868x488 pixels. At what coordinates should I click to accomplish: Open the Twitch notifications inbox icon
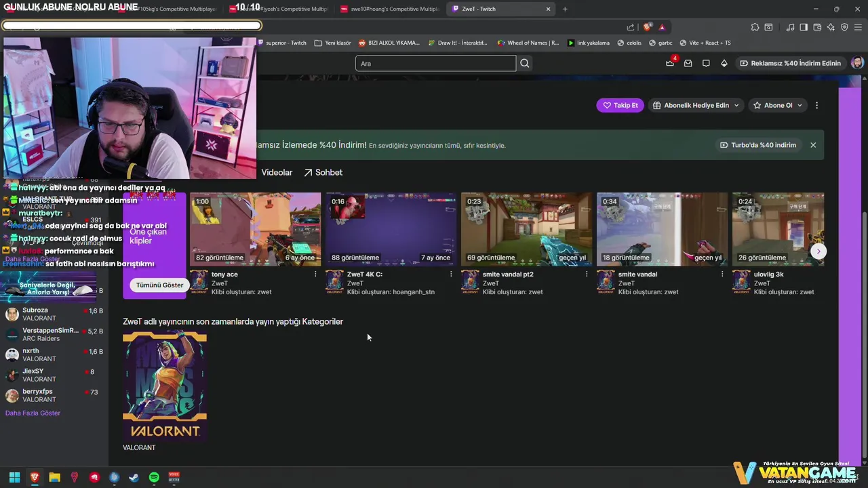pyautogui.click(x=688, y=63)
